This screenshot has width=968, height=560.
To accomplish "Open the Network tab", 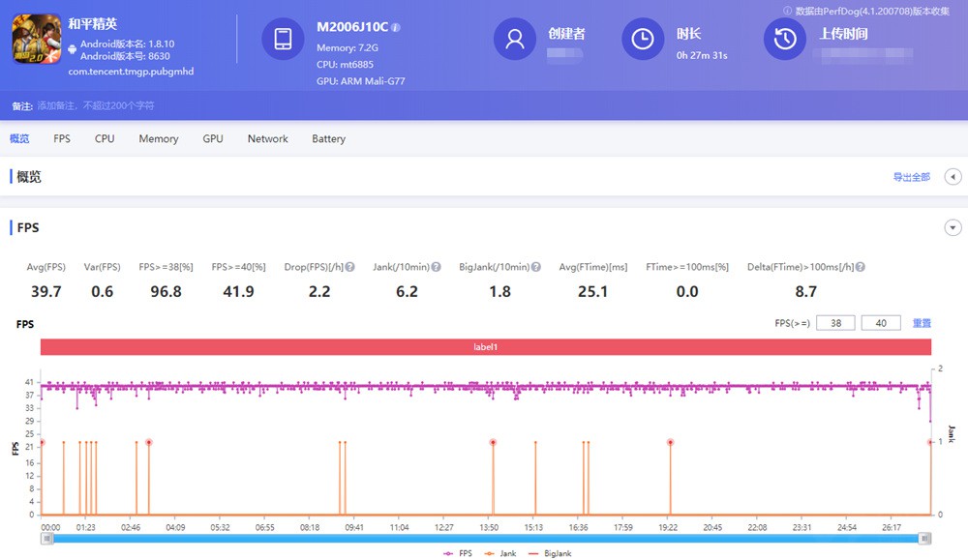I will click(268, 138).
